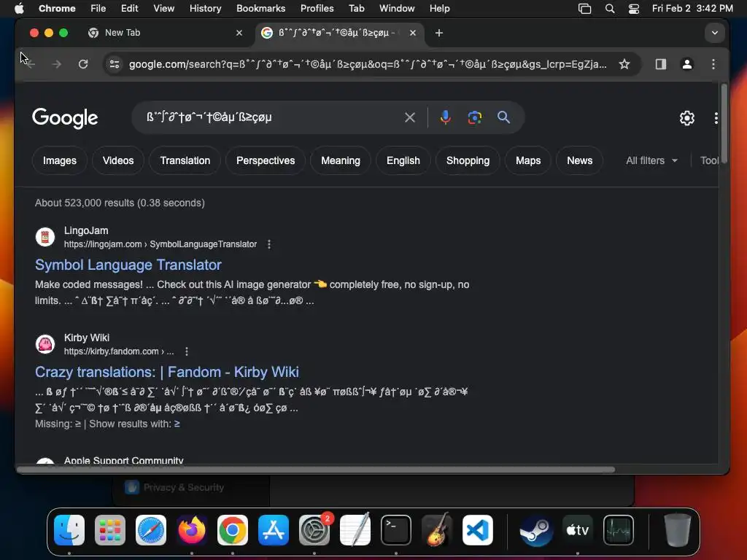The width and height of the screenshot is (747, 560).
Task: Show results with the ≥ symbol link
Action: tap(177, 424)
